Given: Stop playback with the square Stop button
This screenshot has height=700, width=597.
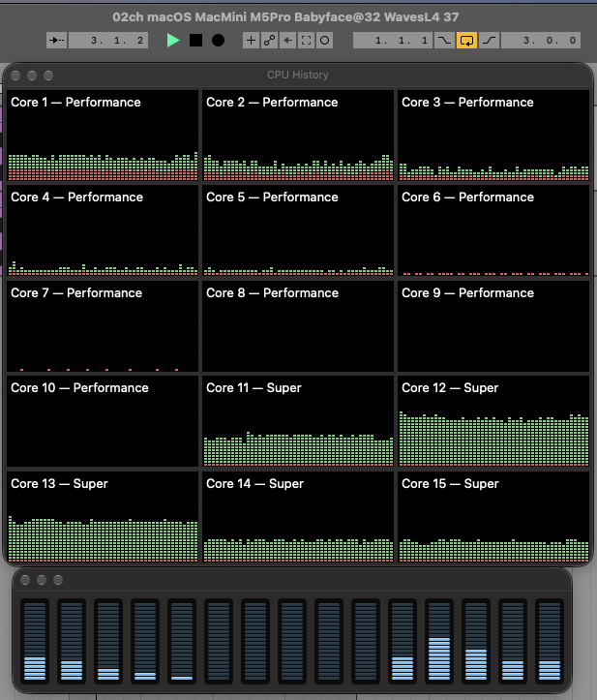Looking at the screenshot, I should (x=195, y=40).
